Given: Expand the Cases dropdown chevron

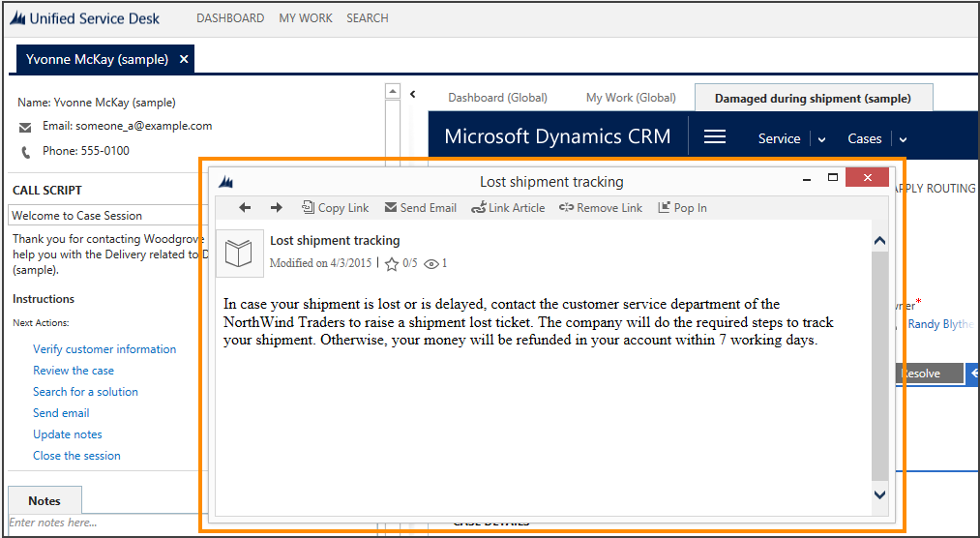Looking at the screenshot, I should 904,139.
